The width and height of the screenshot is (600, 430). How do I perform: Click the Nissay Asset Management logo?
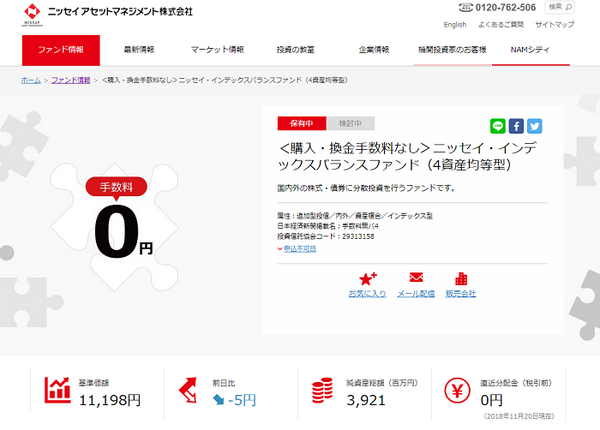point(32,15)
